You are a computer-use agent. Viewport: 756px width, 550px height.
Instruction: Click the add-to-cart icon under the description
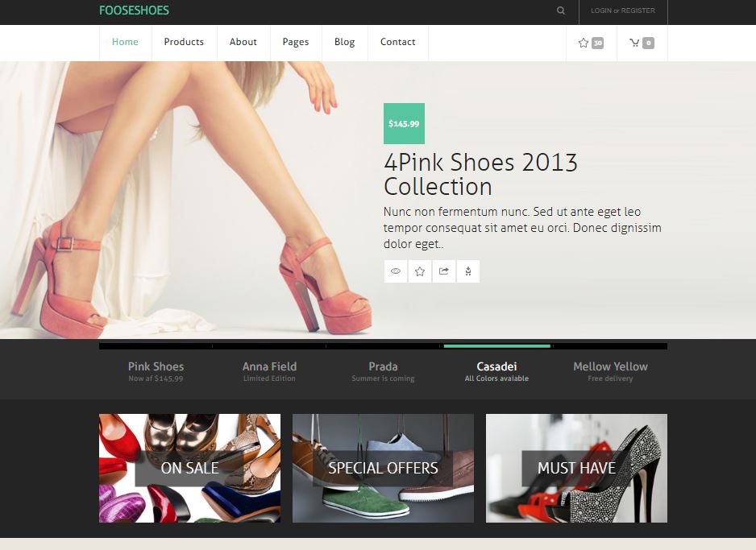coord(468,271)
